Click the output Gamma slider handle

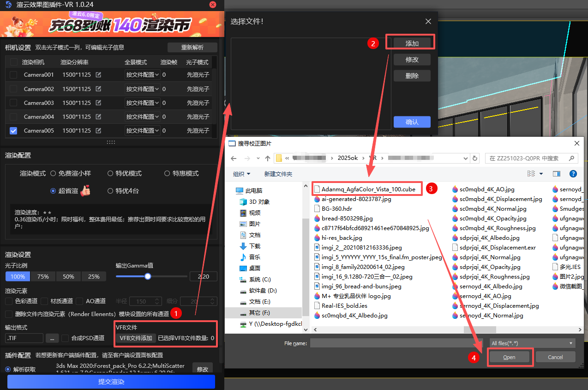(x=148, y=276)
